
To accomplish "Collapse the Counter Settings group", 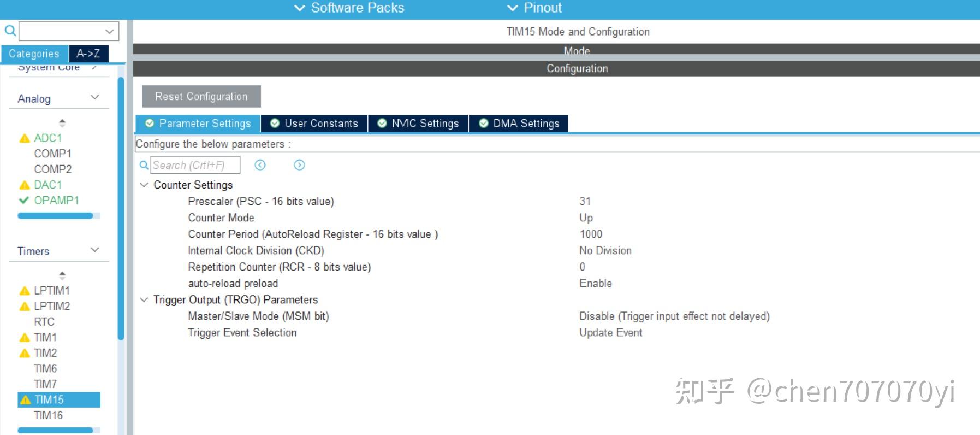I will (x=144, y=185).
